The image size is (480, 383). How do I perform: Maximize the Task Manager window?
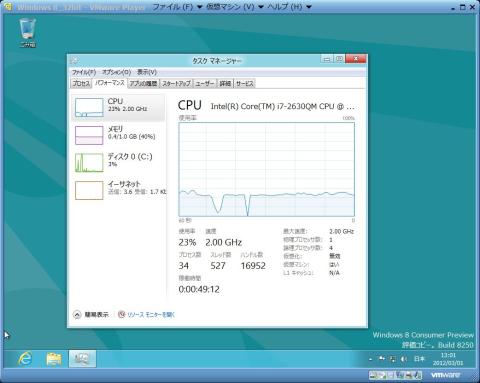pos(339,59)
